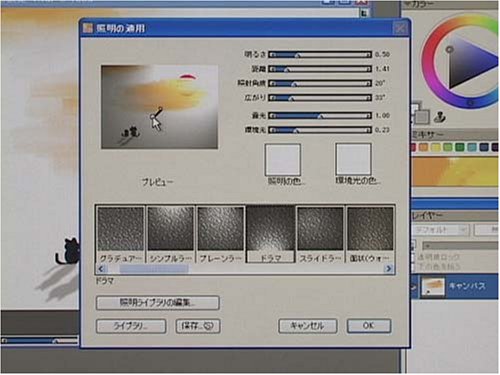Pick the teal swatch in mixer panel
This screenshot has width=500, height=375.
click(x=472, y=147)
